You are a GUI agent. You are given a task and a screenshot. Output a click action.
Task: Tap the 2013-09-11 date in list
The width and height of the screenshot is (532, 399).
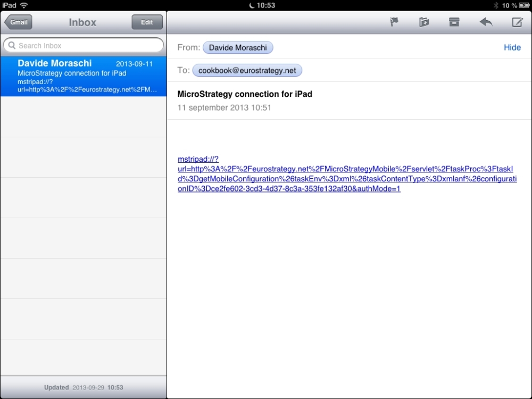point(135,64)
